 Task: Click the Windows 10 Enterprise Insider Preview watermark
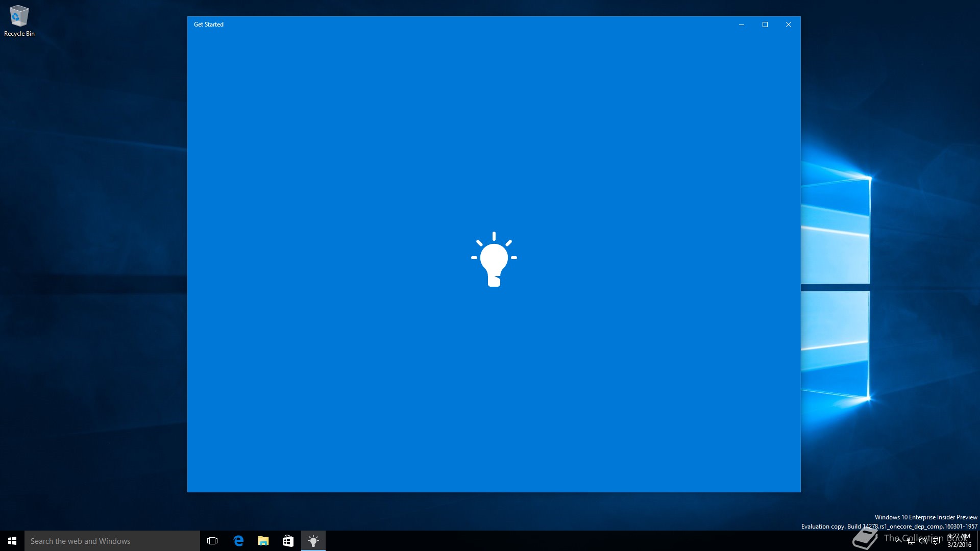pos(926,517)
